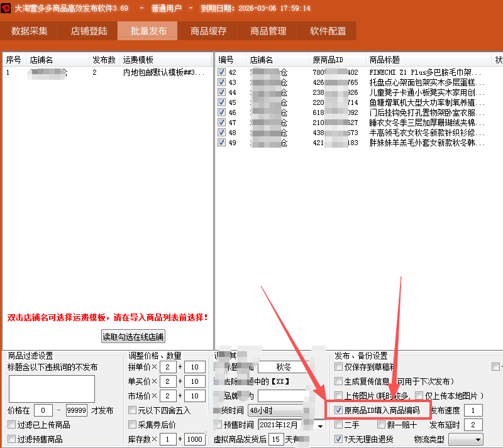Viewport: 503px width, 448px height.
Task: Expand the 48小时 shipping time dropdown
Action: (279, 410)
